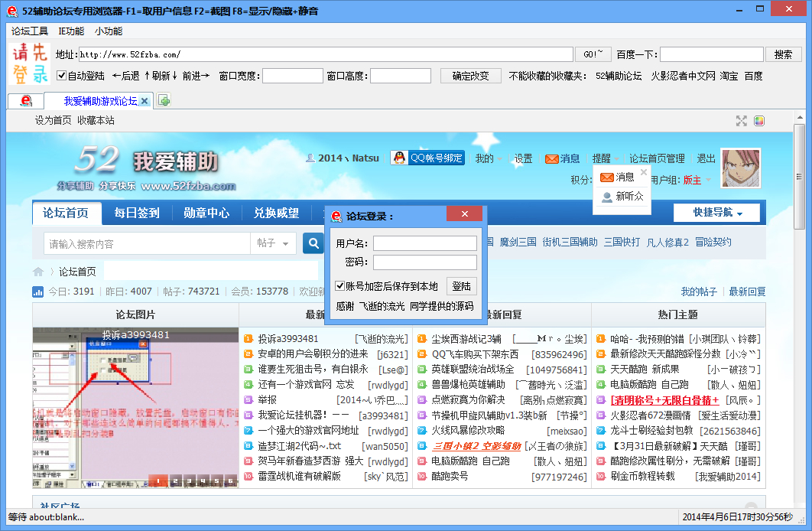Click the QQ帐号绑定 button
Viewport: 812px width, 531px height.
point(427,158)
